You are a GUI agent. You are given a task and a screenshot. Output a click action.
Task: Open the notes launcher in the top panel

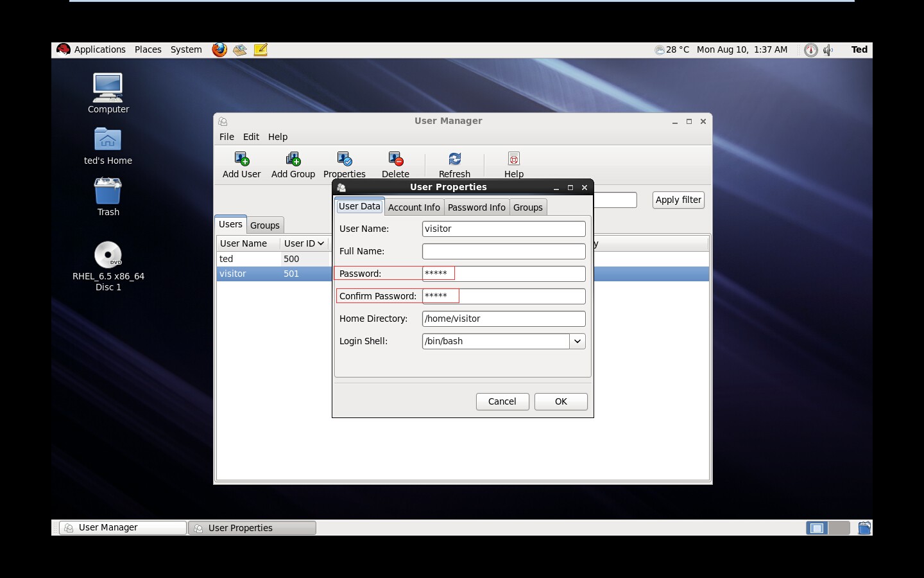261,49
